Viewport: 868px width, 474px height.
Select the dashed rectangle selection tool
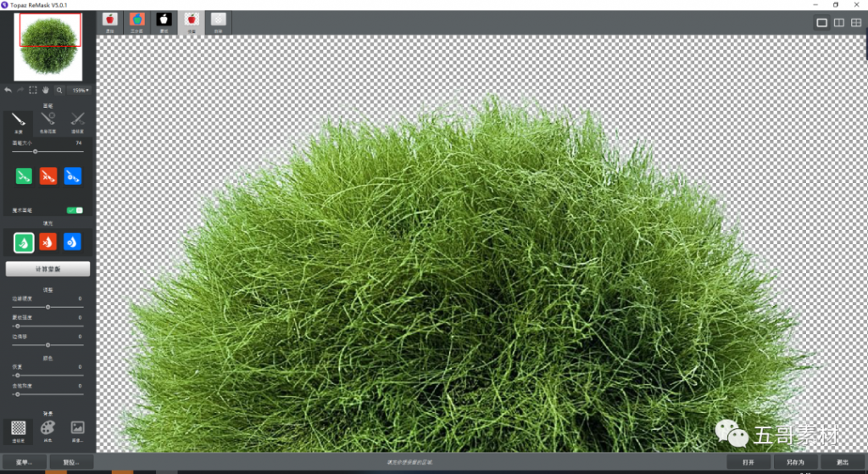pyautogui.click(x=33, y=90)
